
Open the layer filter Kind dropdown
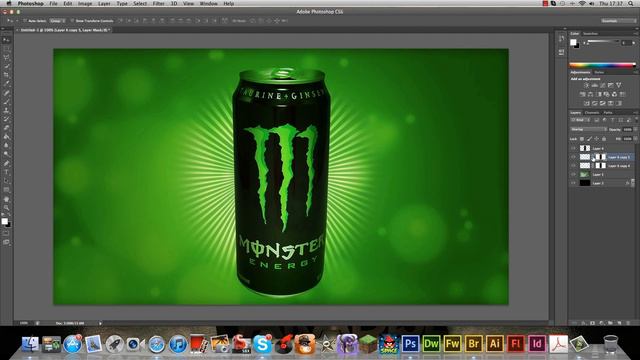(580, 120)
